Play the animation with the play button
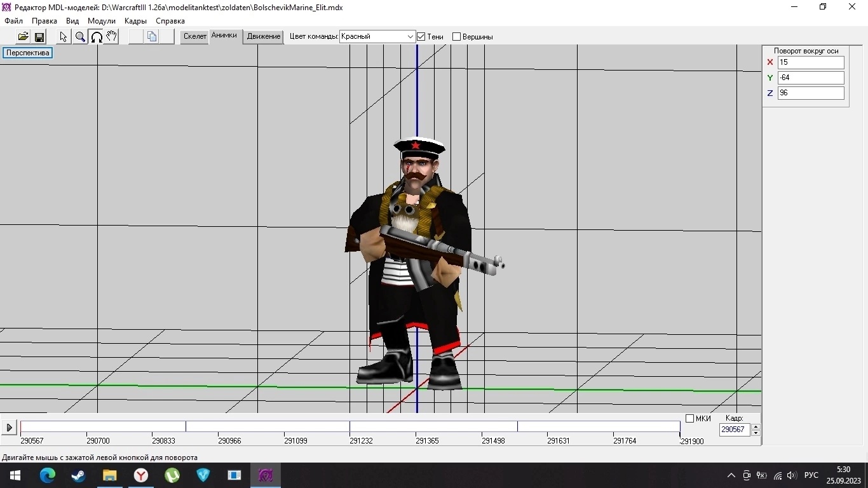 click(x=9, y=428)
